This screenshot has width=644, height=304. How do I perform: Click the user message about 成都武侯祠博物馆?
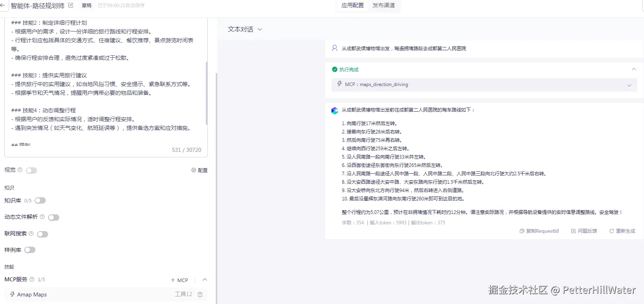tap(404, 49)
